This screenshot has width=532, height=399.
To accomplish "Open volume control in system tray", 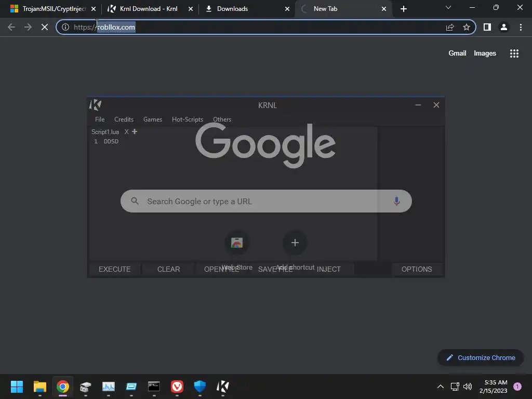I will [468, 387].
